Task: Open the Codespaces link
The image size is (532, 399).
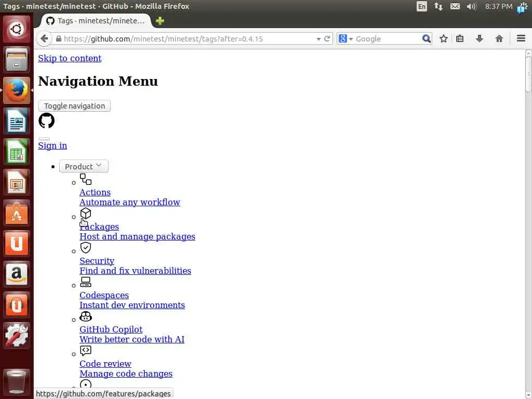Action: tap(104, 295)
